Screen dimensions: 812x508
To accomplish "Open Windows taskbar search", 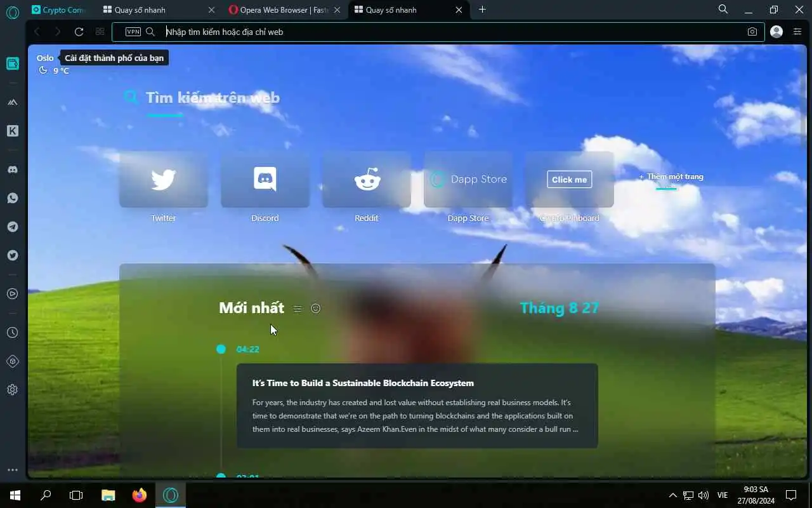I will pos(46,495).
